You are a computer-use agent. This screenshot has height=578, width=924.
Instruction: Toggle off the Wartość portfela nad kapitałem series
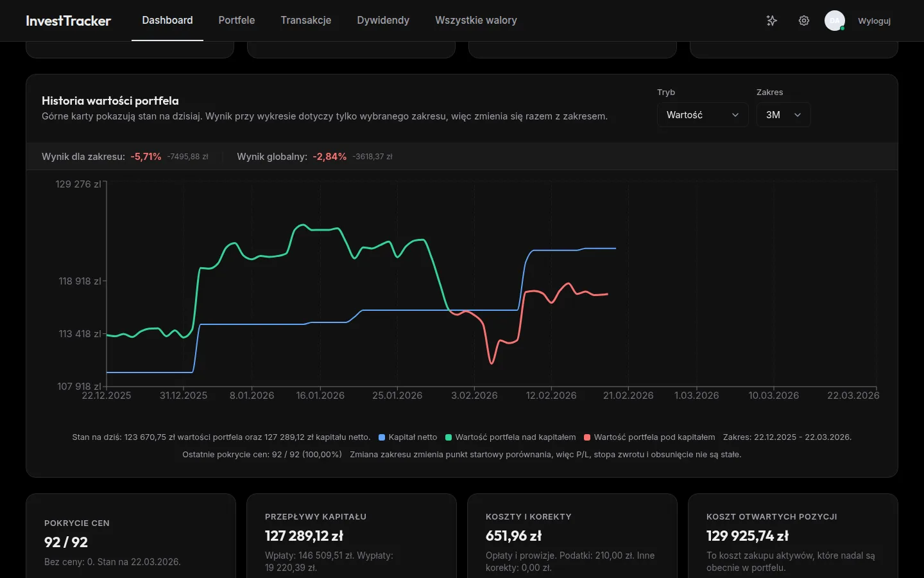coord(510,437)
